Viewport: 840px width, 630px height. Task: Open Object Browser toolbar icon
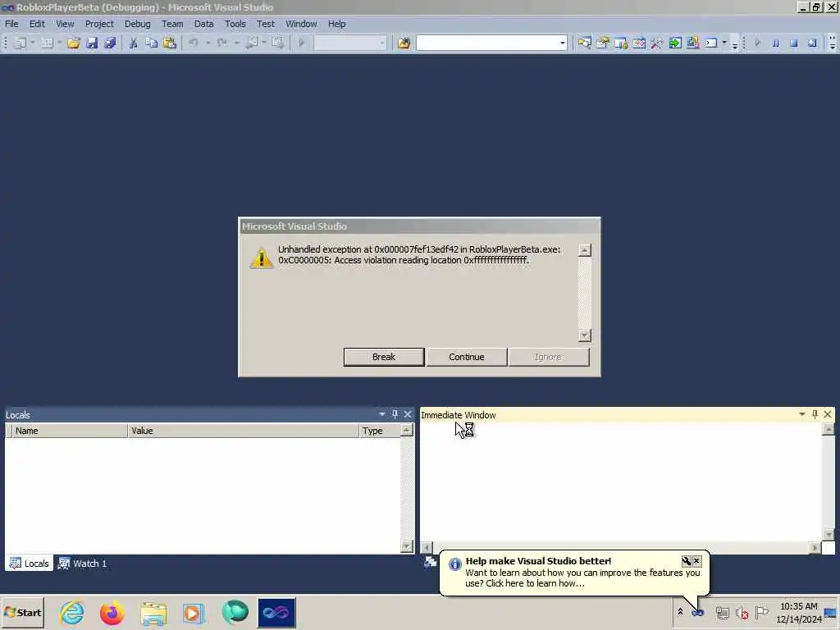(639, 43)
